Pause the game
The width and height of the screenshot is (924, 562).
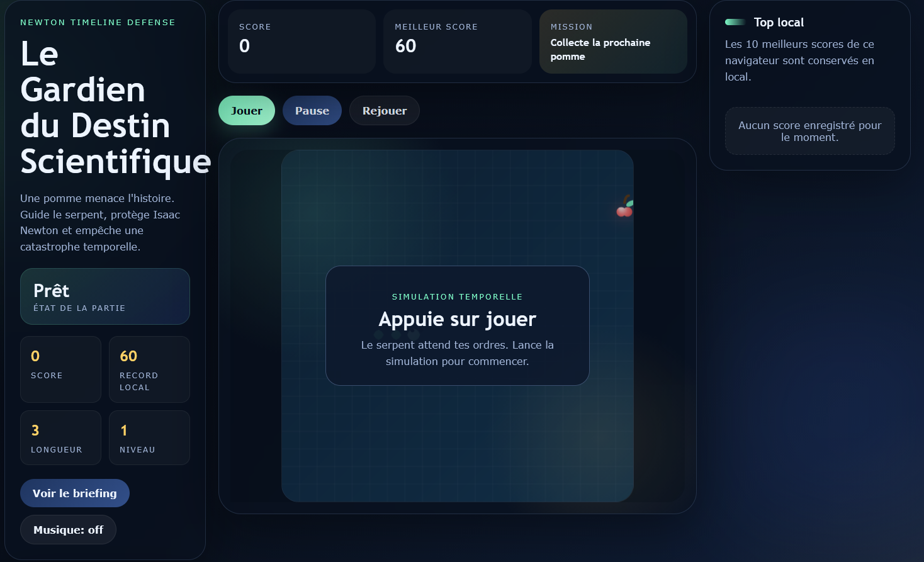click(312, 110)
